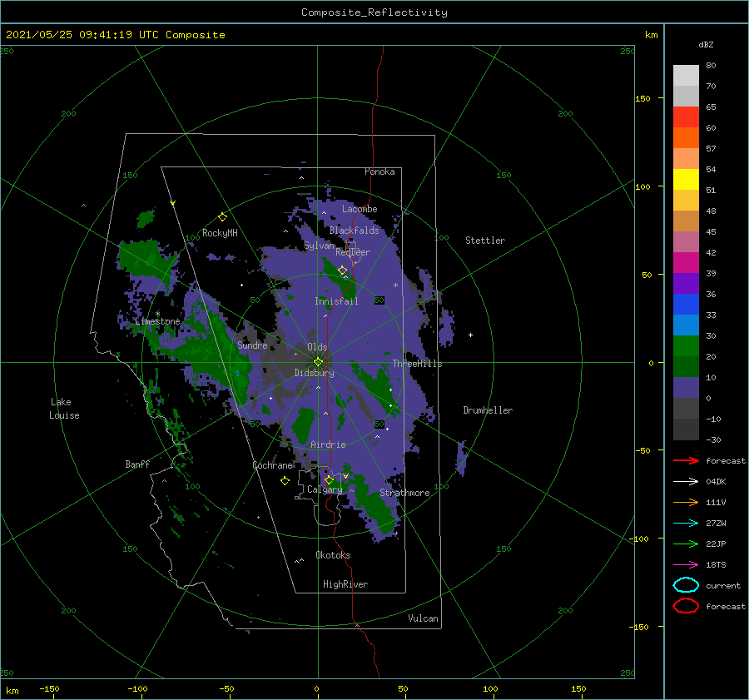Click the Ponoka label
Viewport: 749px width, 700px height.
(379, 171)
